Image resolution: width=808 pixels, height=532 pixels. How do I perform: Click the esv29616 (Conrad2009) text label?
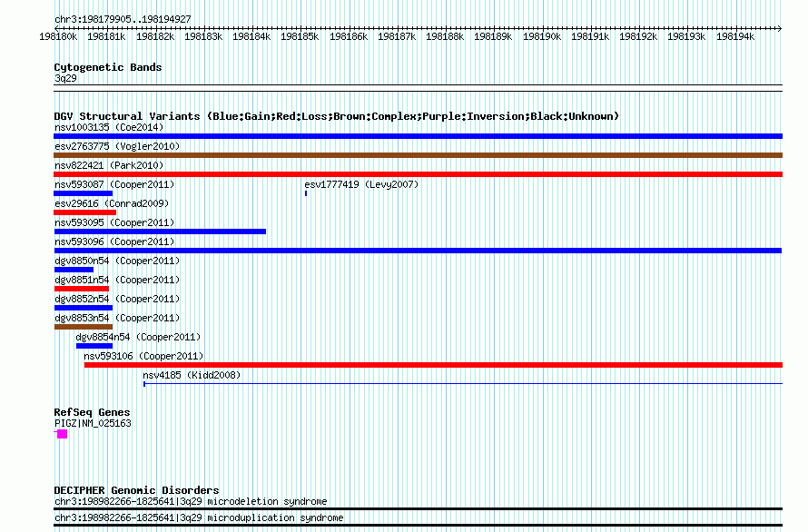[x=112, y=203]
